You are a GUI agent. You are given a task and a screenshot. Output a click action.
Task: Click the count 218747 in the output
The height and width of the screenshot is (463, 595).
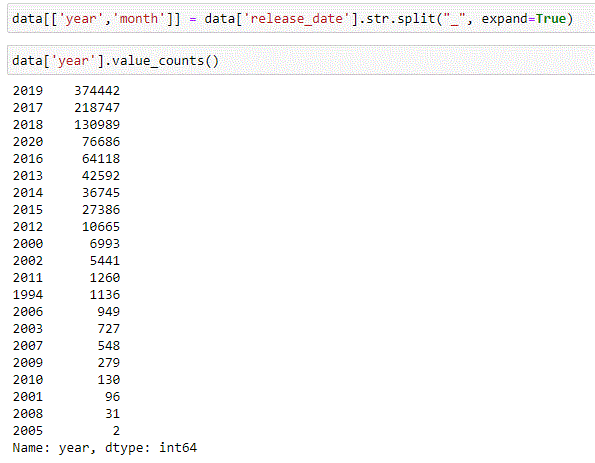tap(97, 108)
